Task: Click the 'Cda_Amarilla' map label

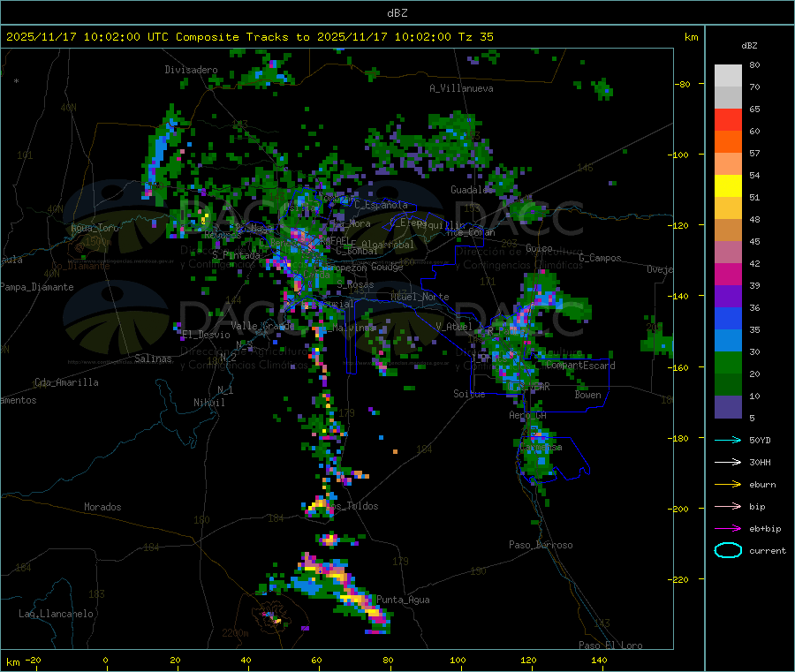Action: (66, 382)
